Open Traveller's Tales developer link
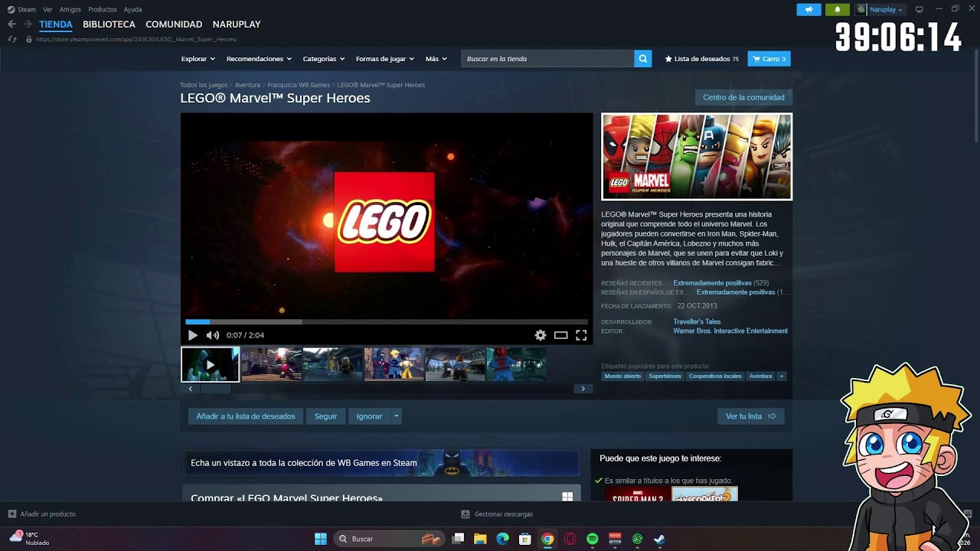Viewport: 980px width, 551px height. 697,321
